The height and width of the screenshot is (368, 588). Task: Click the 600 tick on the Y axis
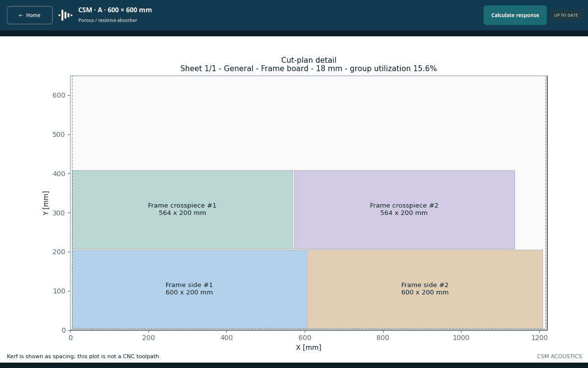(x=59, y=95)
